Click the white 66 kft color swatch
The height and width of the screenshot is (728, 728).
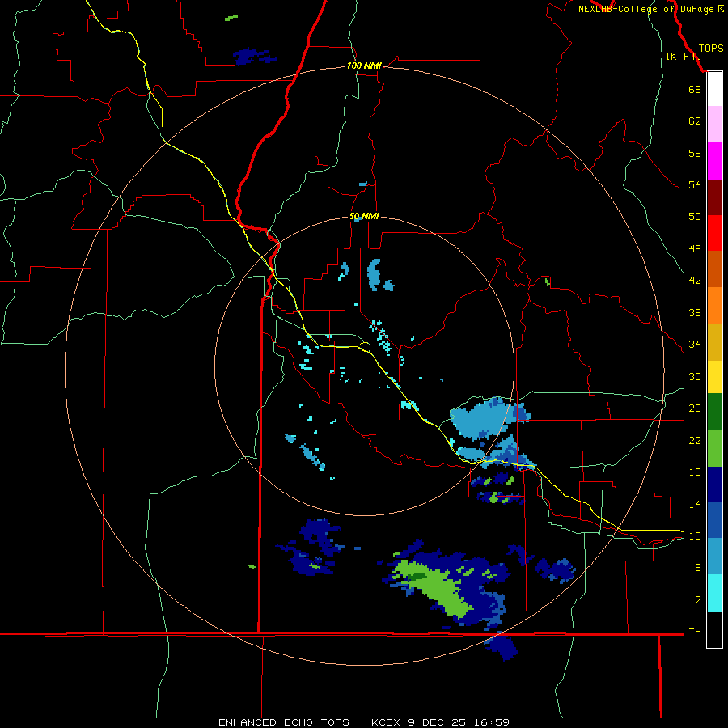tap(714, 89)
